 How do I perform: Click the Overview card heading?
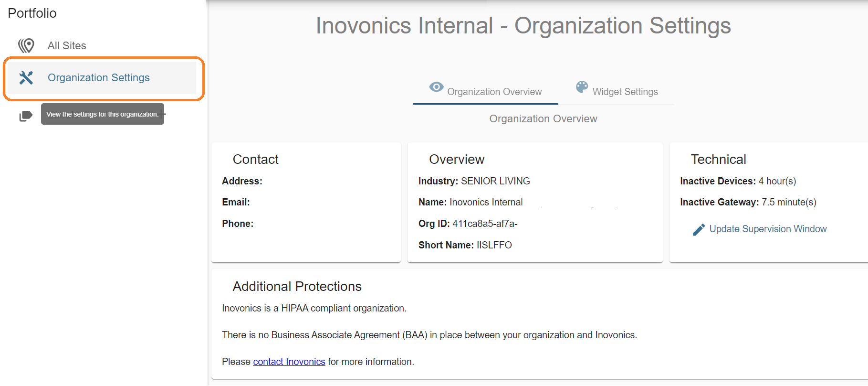click(457, 159)
